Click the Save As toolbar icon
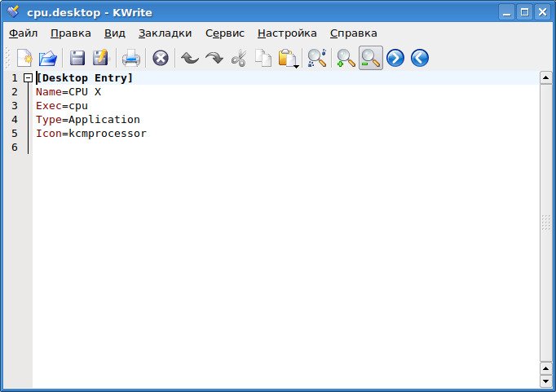This screenshot has height=392, width=556. point(101,58)
